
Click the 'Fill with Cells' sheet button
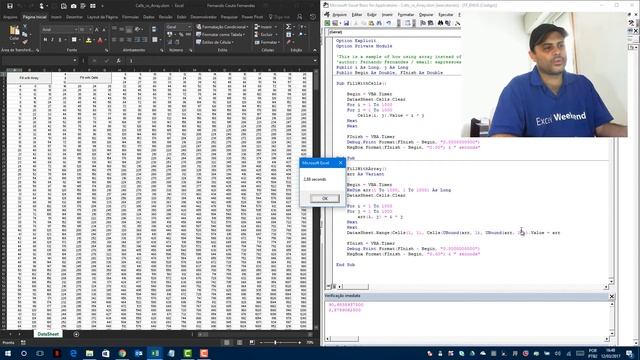[89, 78]
